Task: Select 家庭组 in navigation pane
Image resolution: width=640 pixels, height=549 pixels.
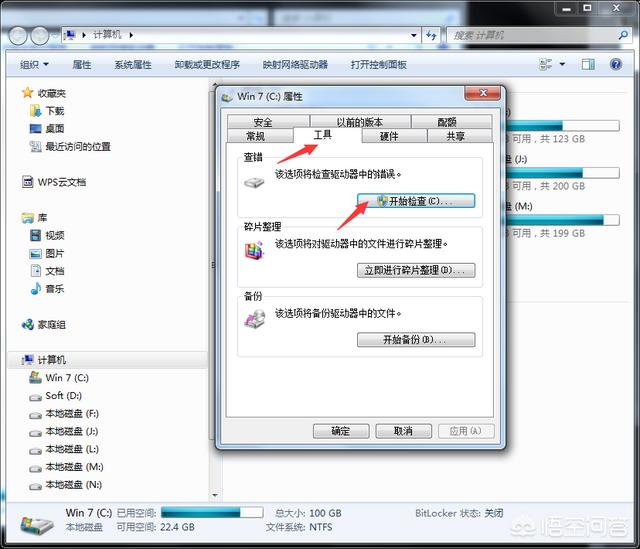Action: coord(44,325)
